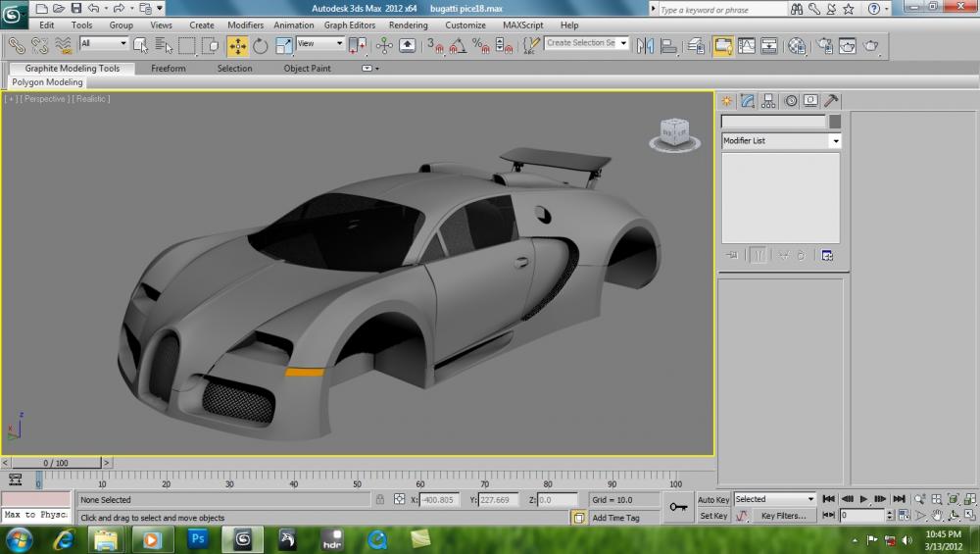Click the Play Animation button
980x554 pixels.
click(863, 499)
